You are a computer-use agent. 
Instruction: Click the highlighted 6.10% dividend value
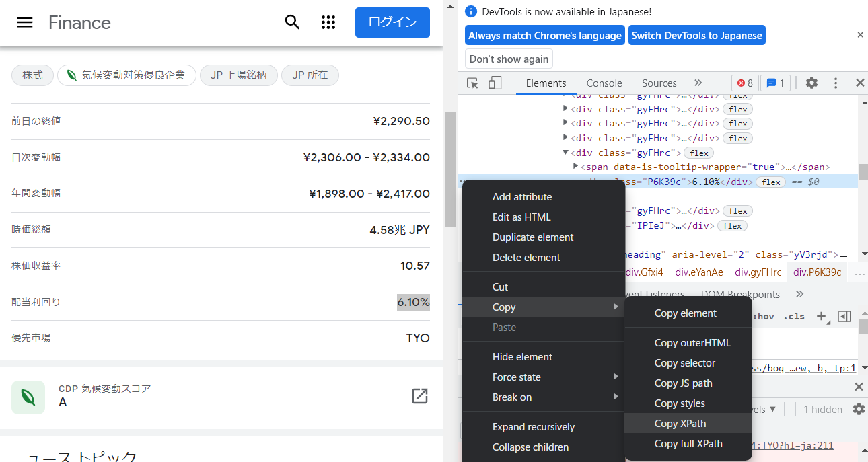(x=413, y=302)
